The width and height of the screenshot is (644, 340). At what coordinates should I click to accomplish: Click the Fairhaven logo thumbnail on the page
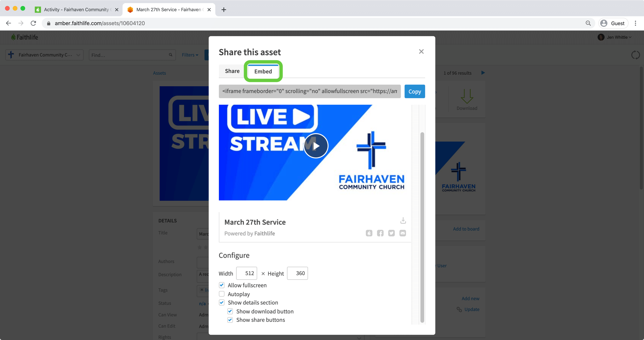click(458, 177)
